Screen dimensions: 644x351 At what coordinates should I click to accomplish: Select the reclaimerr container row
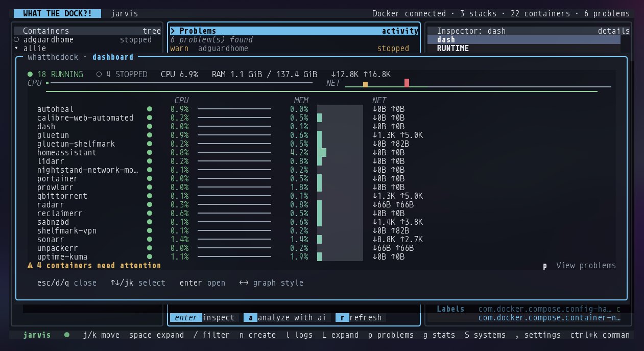pyautogui.click(x=322, y=213)
